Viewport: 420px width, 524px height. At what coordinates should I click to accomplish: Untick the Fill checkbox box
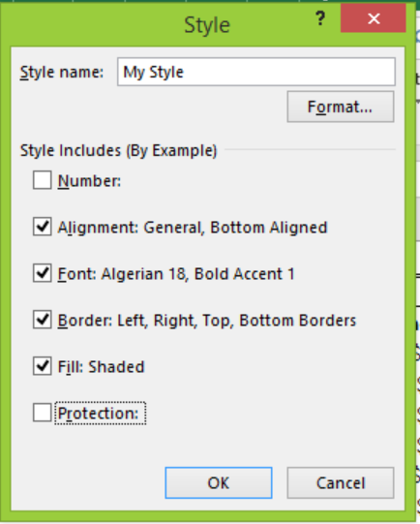[42, 366]
